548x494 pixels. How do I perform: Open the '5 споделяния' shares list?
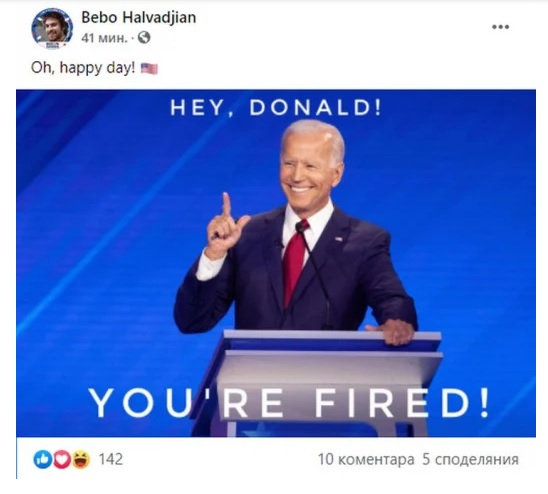click(470, 459)
